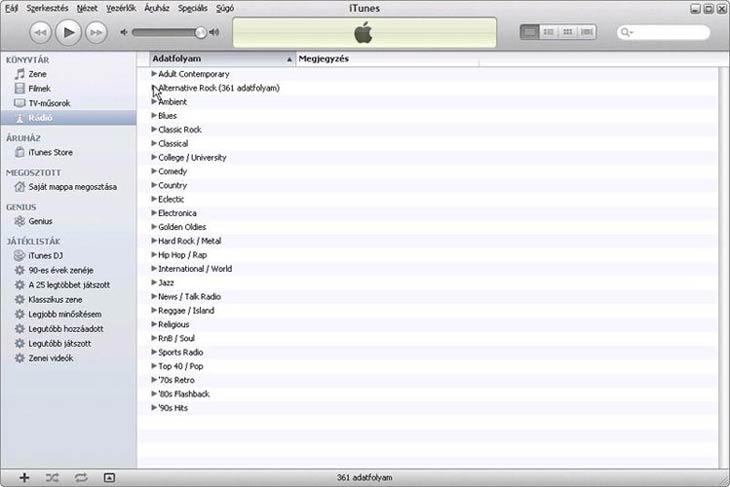Expand the Electronica category
This screenshot has height=487, width=730.
point(154,213)
